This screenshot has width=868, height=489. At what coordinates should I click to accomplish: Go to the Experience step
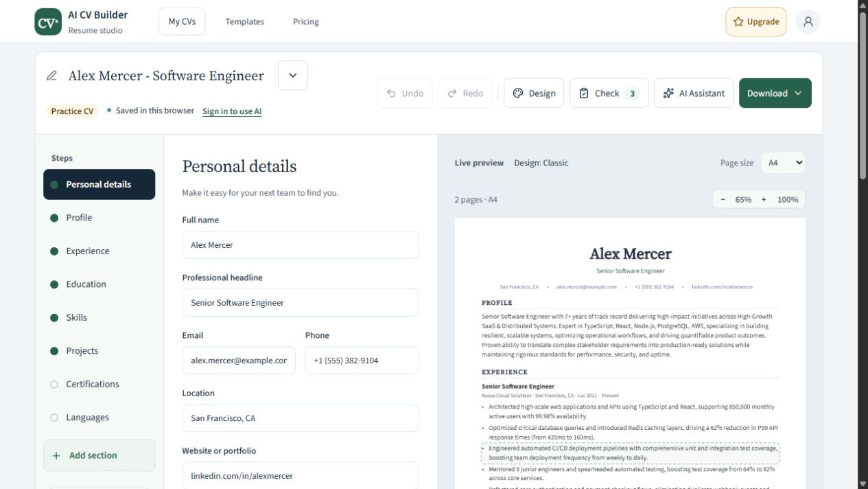coord(99,251)
